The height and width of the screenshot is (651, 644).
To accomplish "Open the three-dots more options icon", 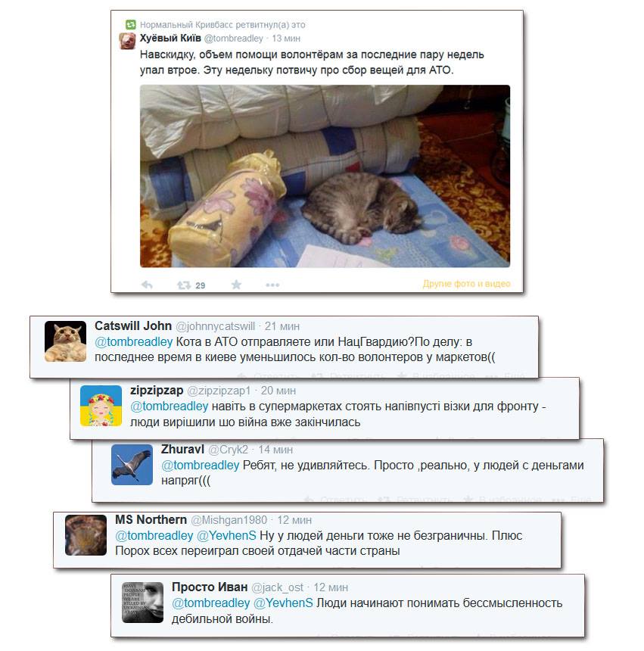I will pyautogui.click(x=272, y=285).
